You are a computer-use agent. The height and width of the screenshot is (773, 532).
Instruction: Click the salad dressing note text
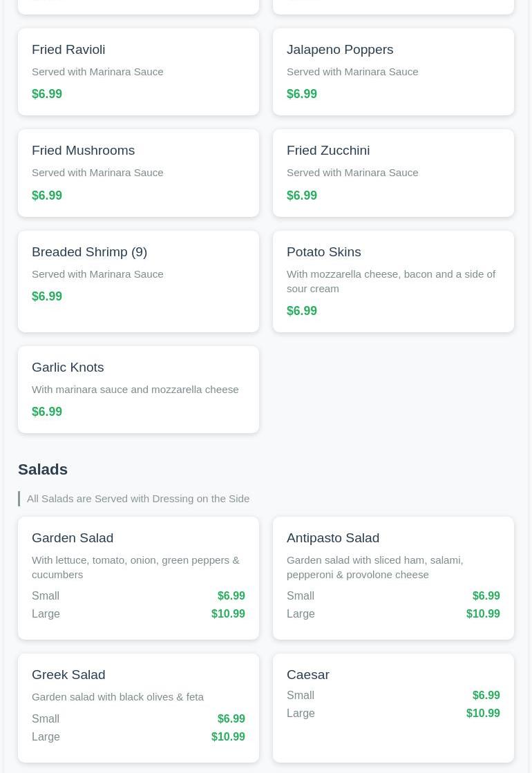[x=138, y=499]
